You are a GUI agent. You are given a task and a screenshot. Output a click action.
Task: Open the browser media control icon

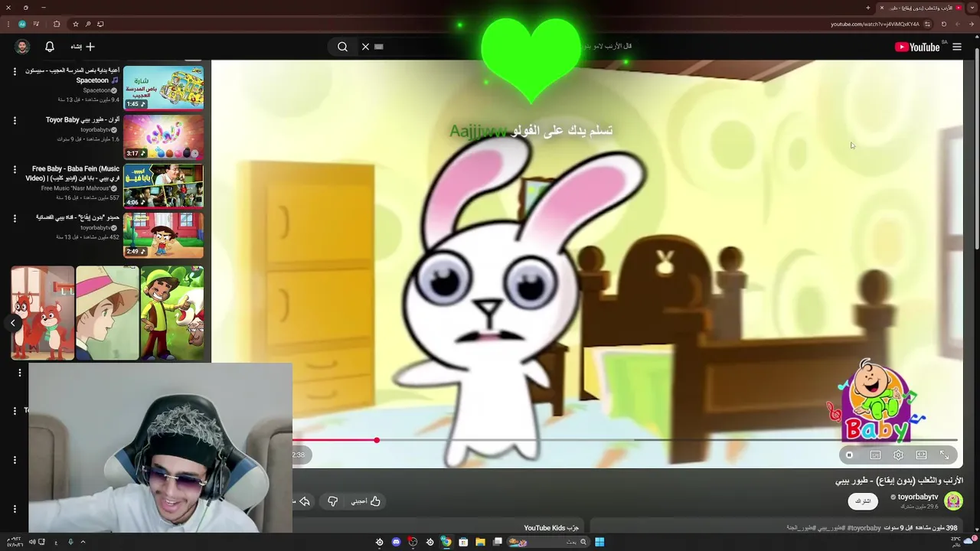35,24
